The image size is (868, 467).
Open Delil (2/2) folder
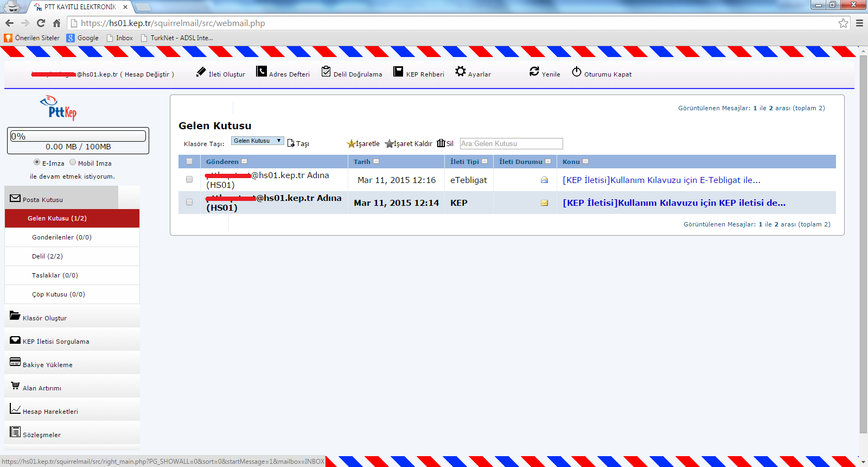coord(72,256)
